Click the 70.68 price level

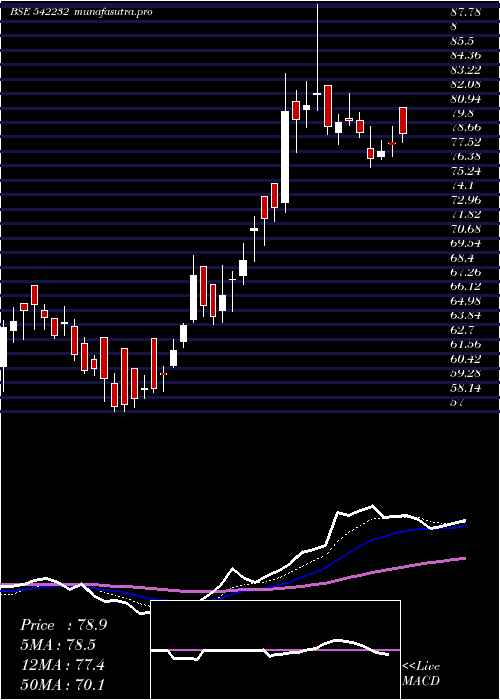coord(466,229)
